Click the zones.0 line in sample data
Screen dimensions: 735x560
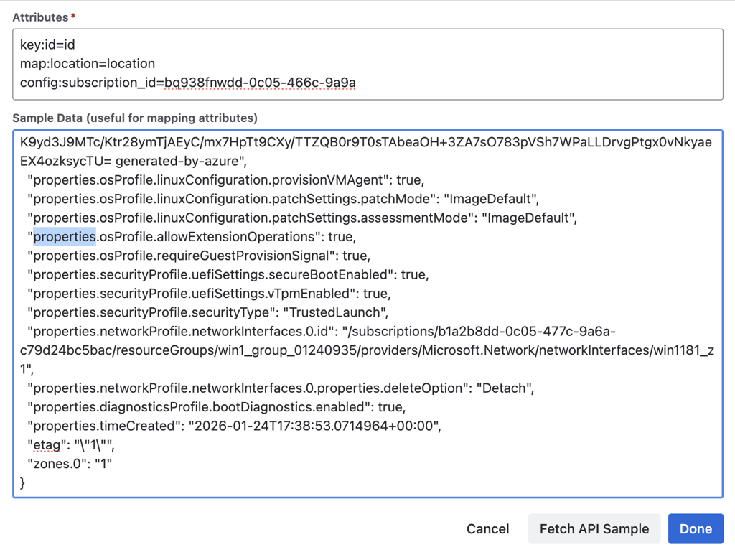click(70, 464)
